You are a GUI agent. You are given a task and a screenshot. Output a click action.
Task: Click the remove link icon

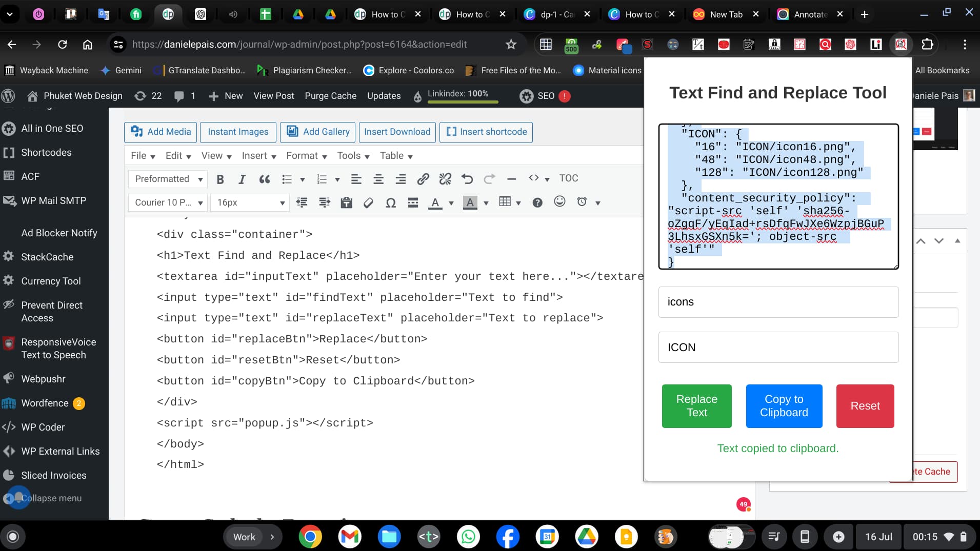click(445, 179)
